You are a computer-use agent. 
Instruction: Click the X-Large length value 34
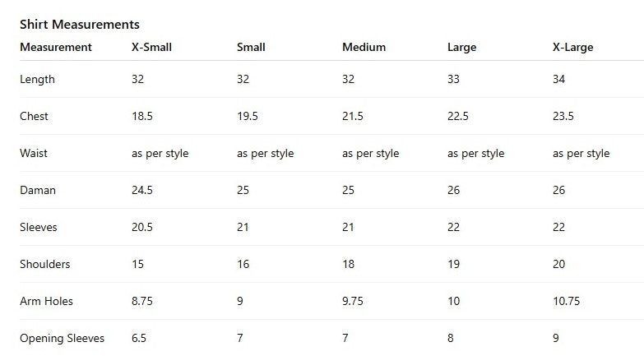click(x=559, y=80)
